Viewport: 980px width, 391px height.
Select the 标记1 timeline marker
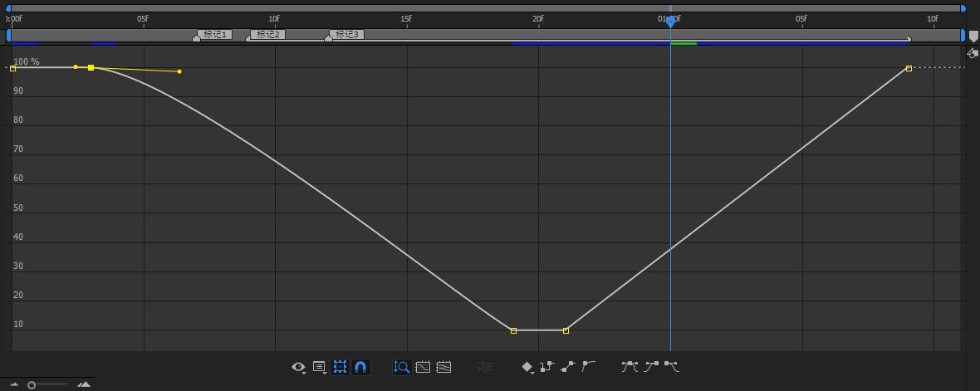pyautogui.click(x=214, y=34)
